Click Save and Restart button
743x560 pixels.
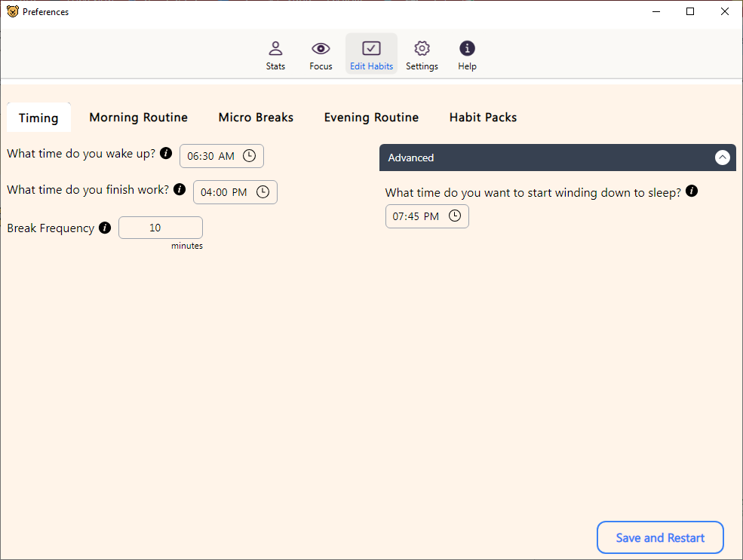660,537
